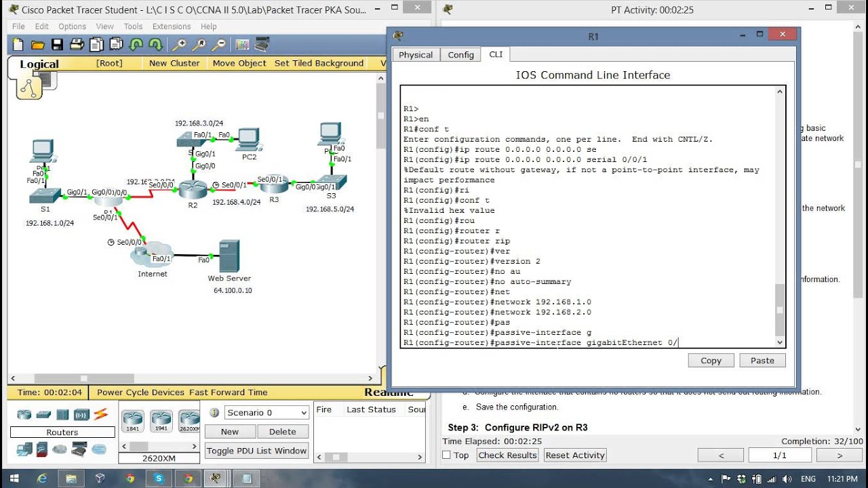The width and height of the screenshot is (868, 488).
Task: Click Fast Forward Time
Action: pyautogui.click(x=229, y=392)
